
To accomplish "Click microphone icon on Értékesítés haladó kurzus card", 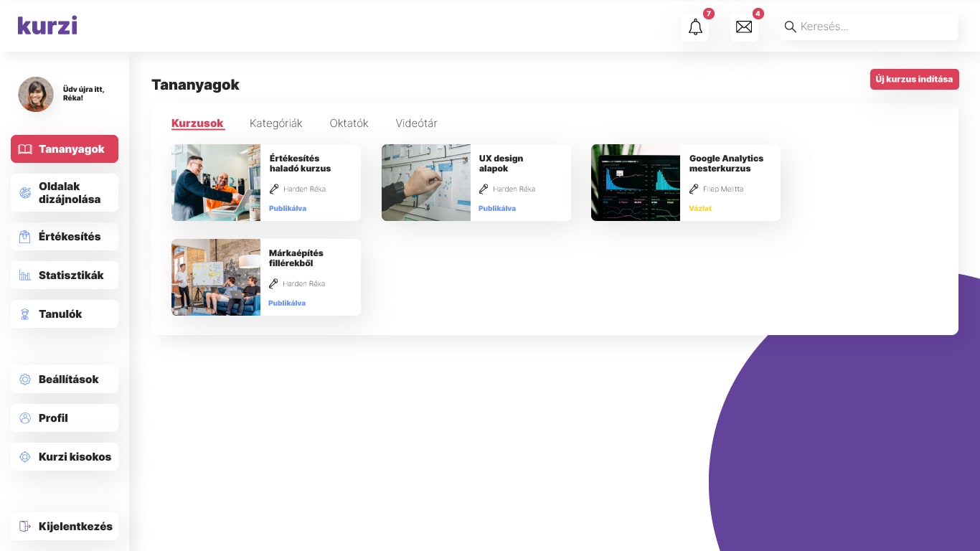I will tap(273, 189).
